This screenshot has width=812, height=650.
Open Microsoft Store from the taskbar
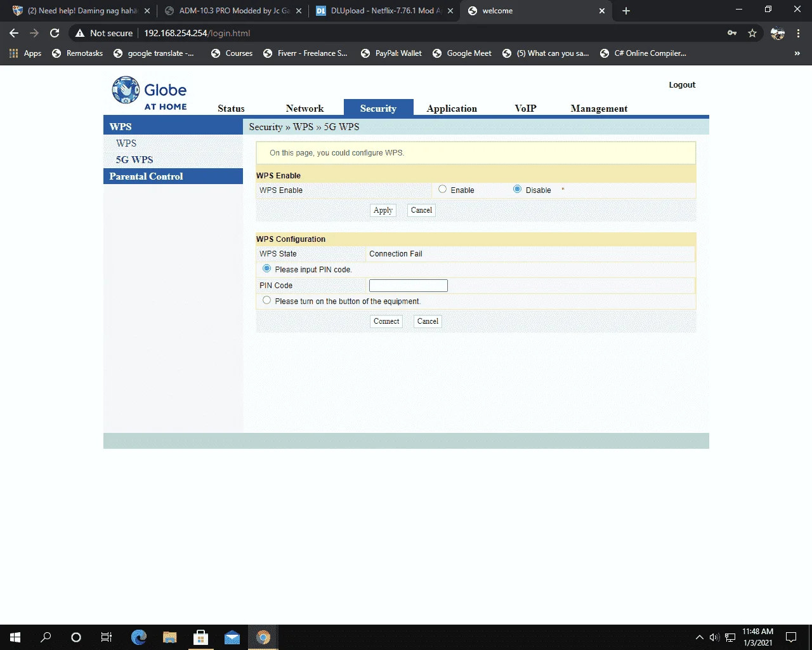[200, 637]
